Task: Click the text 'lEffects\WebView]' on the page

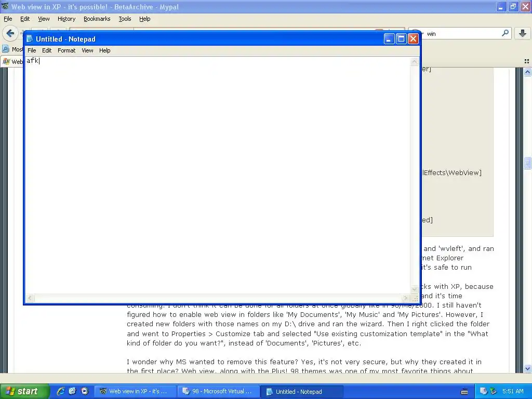Action: tap(451, 172)
